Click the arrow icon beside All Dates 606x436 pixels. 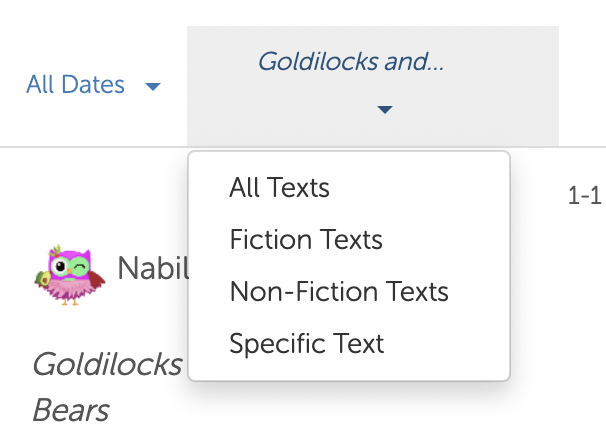[x=153, y=87]
